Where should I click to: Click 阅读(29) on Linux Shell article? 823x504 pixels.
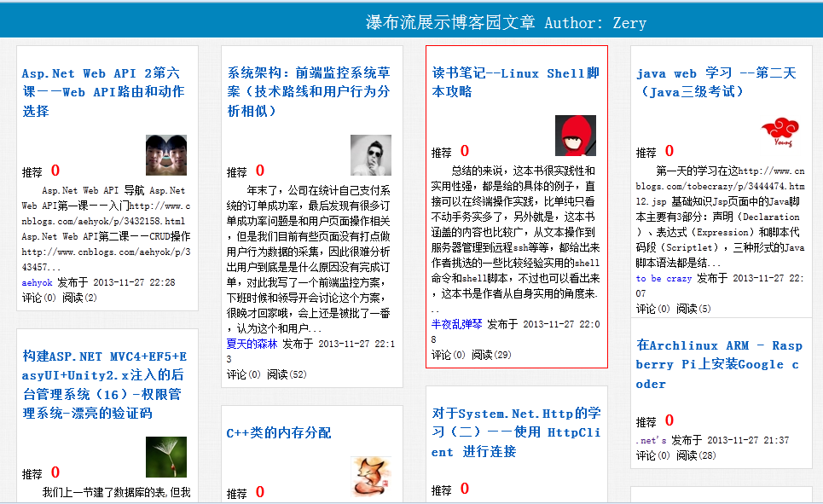pos(491,355)
